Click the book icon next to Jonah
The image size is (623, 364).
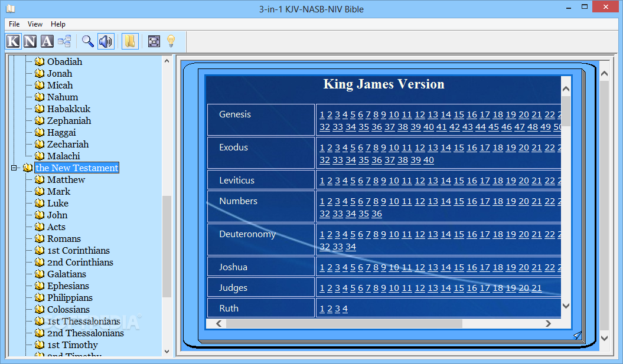[x=40, y=73]
